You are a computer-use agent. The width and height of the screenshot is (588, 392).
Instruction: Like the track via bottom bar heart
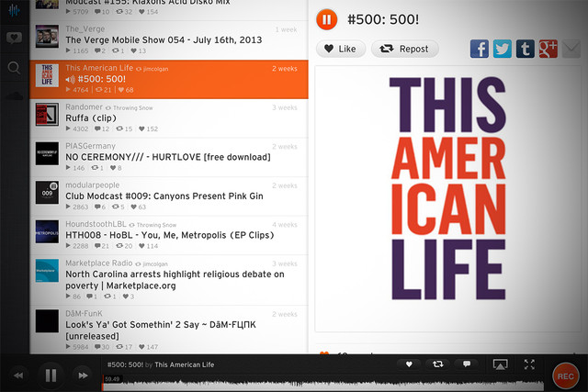(x=409, y=364)
